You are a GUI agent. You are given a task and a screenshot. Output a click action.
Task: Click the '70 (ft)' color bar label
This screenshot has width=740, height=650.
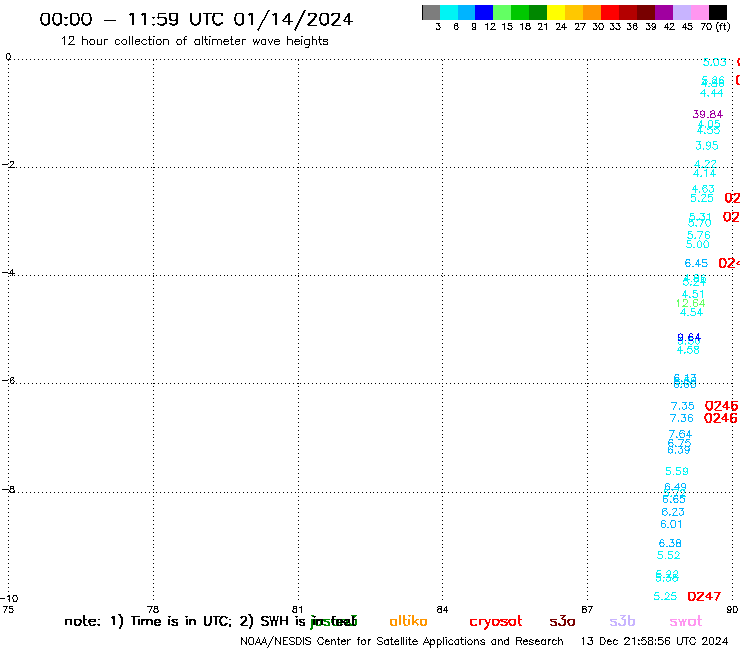pyautogui.click(x=715, y=27)
